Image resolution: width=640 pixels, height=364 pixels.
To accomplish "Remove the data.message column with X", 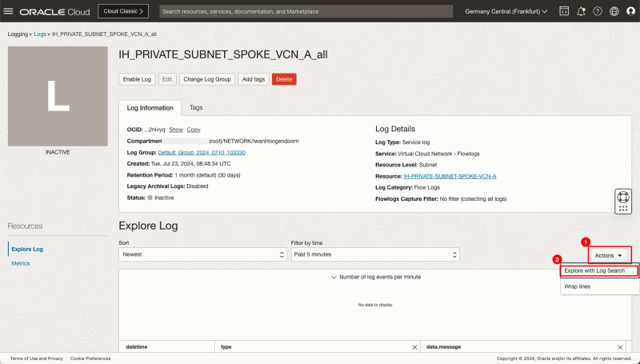I will tap(620, 347).
